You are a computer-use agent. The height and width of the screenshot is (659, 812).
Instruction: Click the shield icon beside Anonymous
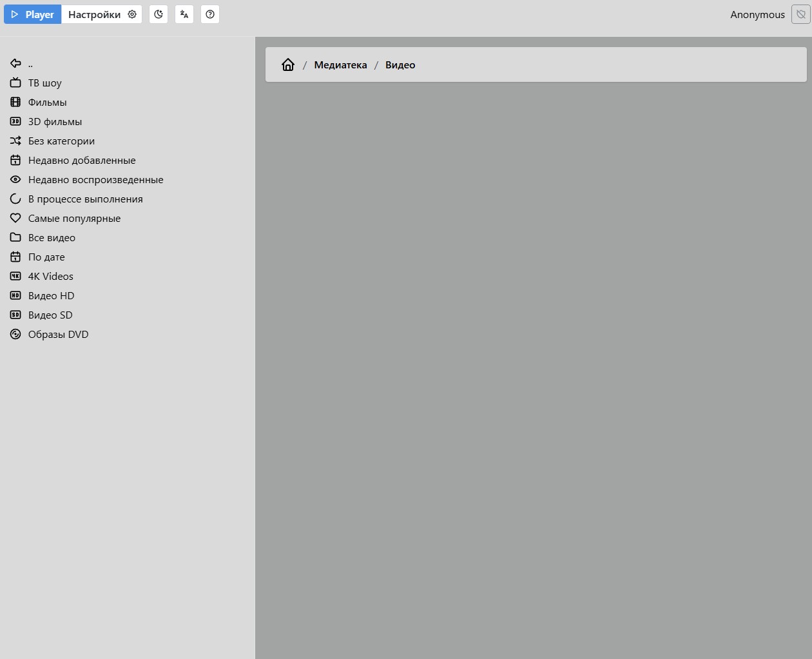coord(800,14)
